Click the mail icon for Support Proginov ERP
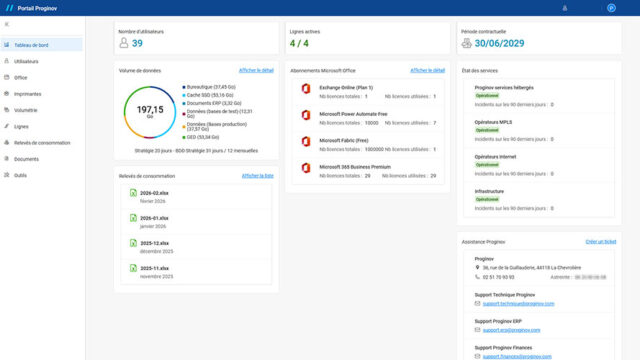The image size is (640, 360). tap(477, 330)
